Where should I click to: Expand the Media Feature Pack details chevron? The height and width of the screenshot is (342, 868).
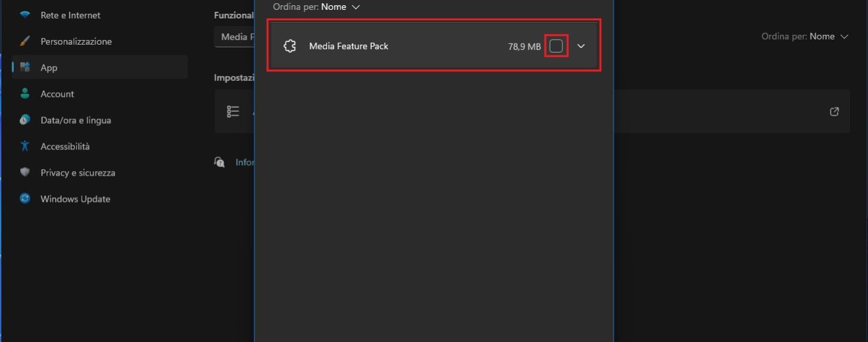tap(581, 46)
